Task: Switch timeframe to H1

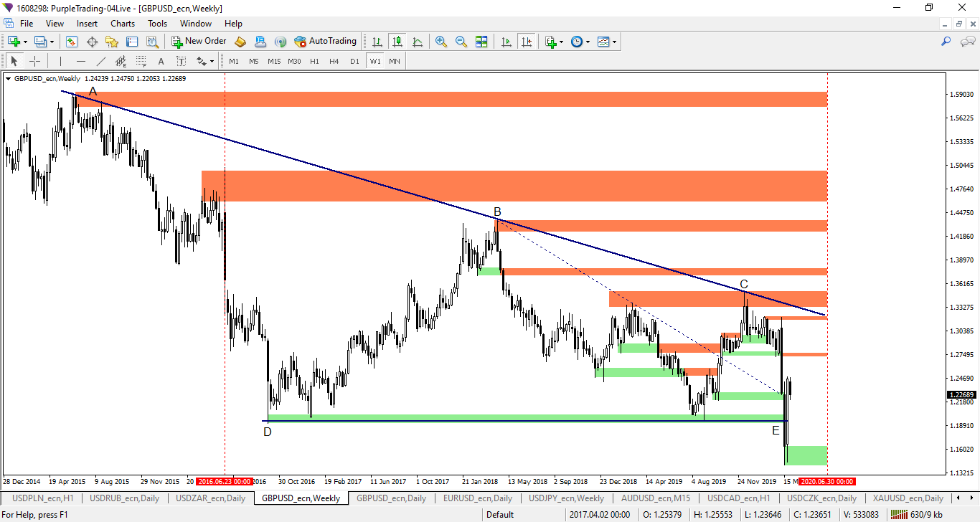Action: (314, 61)
